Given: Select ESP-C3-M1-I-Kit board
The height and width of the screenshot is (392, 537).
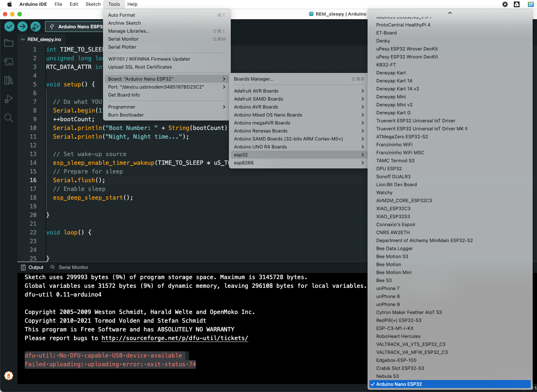Looking at the screenshot, I should coord(450,328).
